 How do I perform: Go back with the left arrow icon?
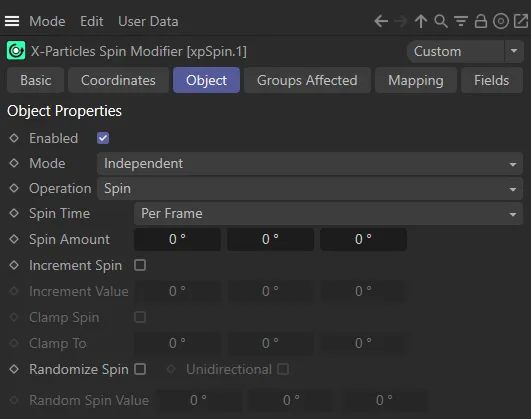(x=381, y=21)
